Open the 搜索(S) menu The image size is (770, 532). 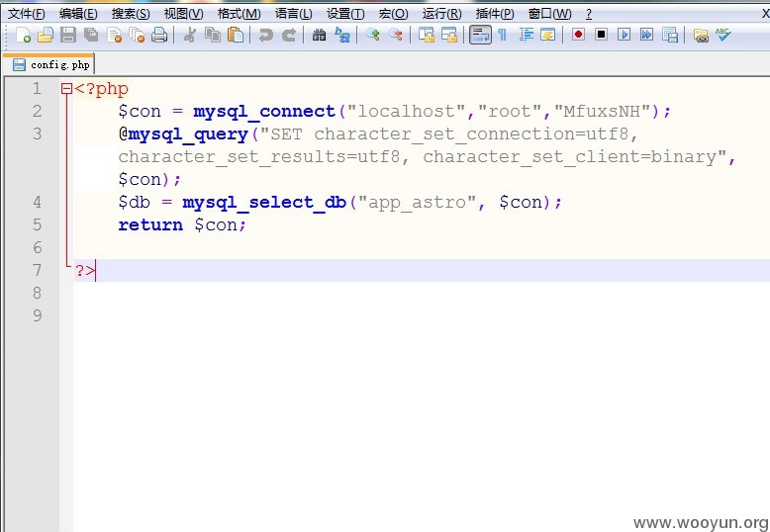[x=131, y=14]
